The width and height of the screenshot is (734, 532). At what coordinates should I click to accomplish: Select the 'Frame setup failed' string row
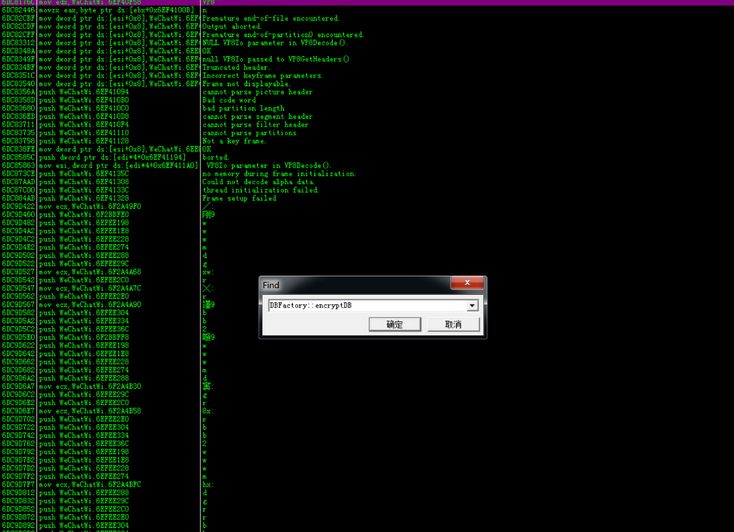(367, 198)
